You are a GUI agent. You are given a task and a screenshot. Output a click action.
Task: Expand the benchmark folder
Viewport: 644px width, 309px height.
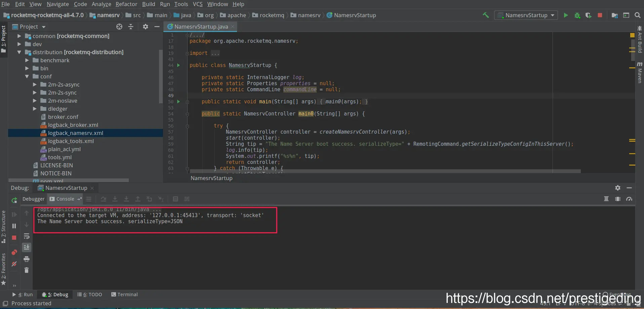[x=27, y=60]
